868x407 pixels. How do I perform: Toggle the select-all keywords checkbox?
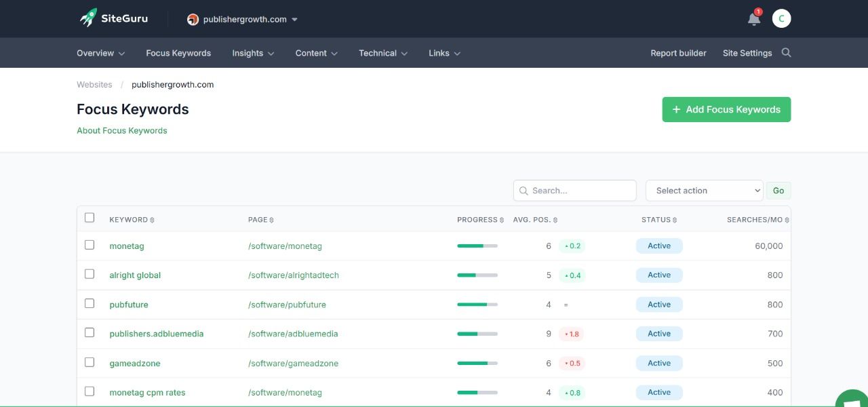(90, 218)
